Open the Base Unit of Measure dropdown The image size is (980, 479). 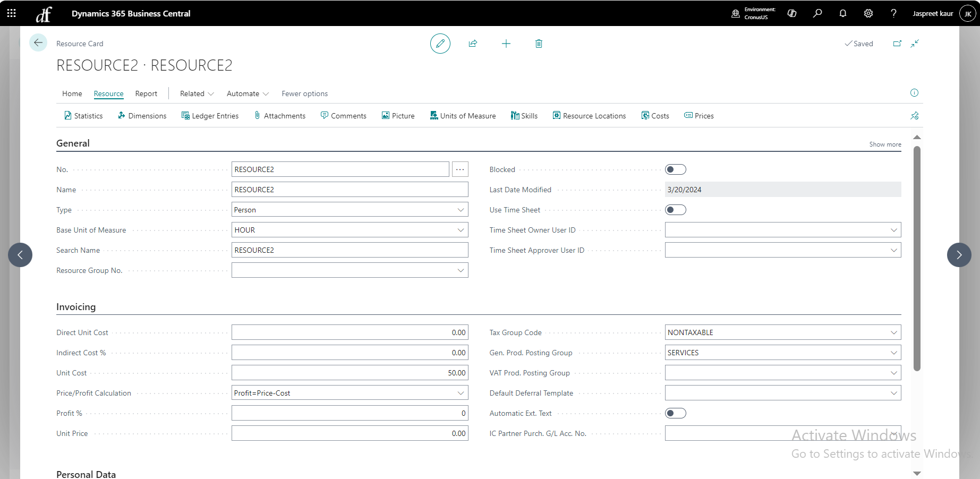tap(461, 230)
